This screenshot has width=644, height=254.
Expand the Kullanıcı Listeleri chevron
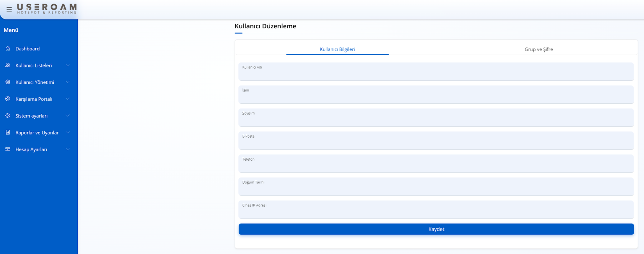point(68,66)
